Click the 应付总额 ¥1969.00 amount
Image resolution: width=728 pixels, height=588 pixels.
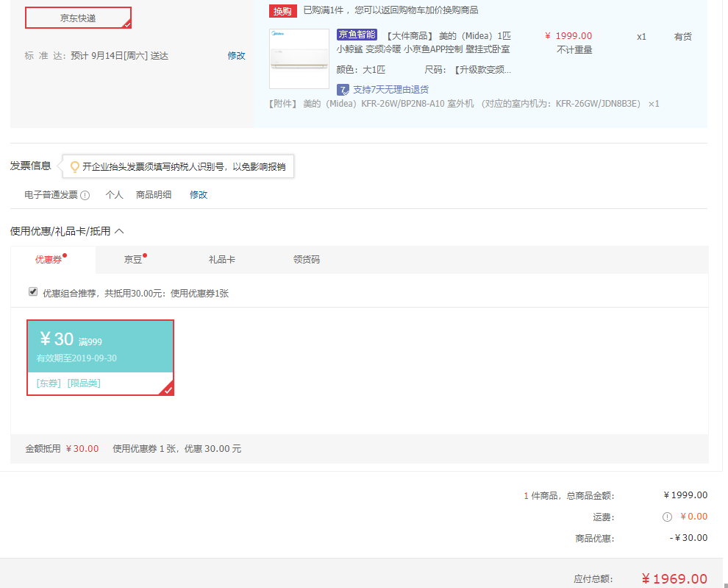(674, 578)
